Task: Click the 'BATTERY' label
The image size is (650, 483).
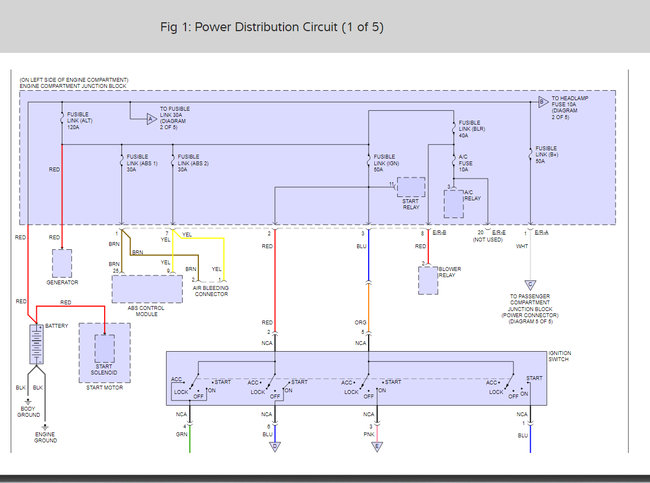Action: [x=56, y=326]
